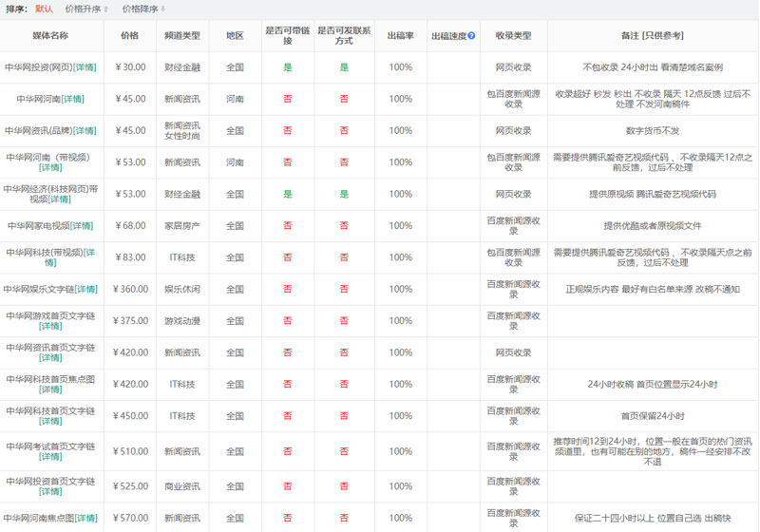View 详情 of 中华网河南（带视频）

click(50, 168)
